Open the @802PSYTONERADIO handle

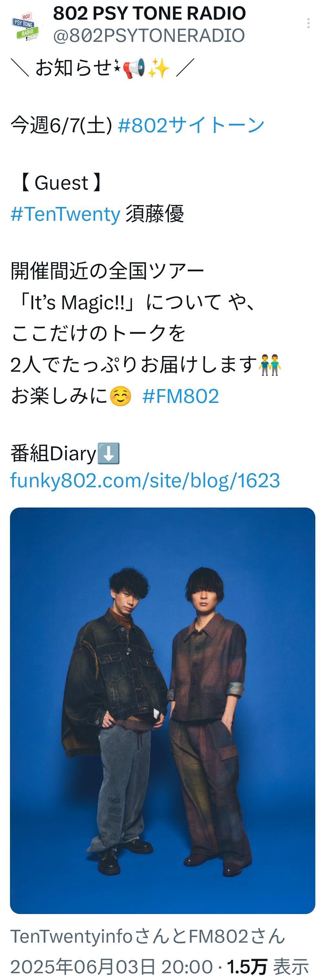pyautogui.click(x=149, y=35)
